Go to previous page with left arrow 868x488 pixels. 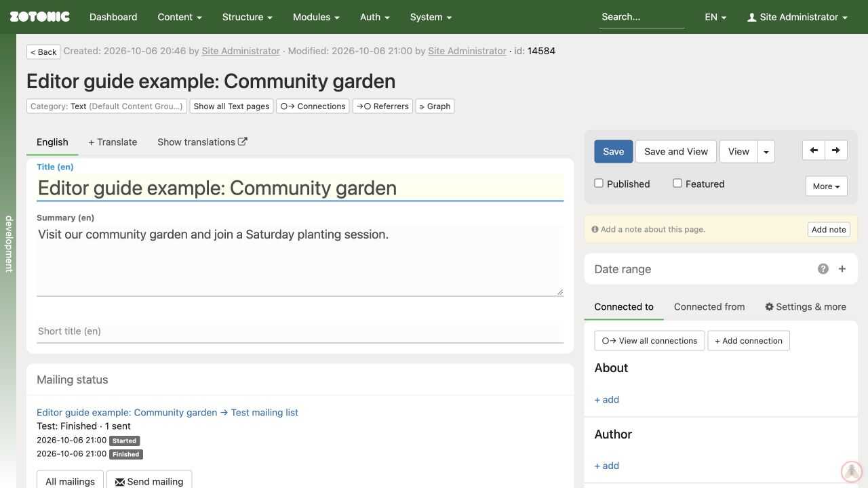coord(814,150)
